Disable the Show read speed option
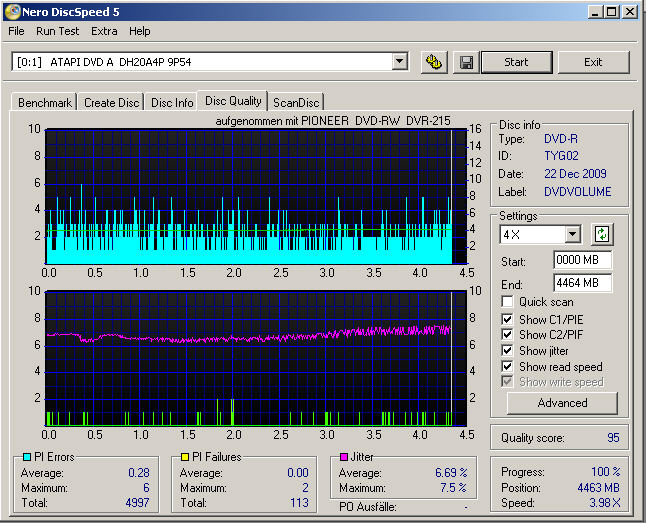Screen dimensions: 646x523 [x=508, y=367]
